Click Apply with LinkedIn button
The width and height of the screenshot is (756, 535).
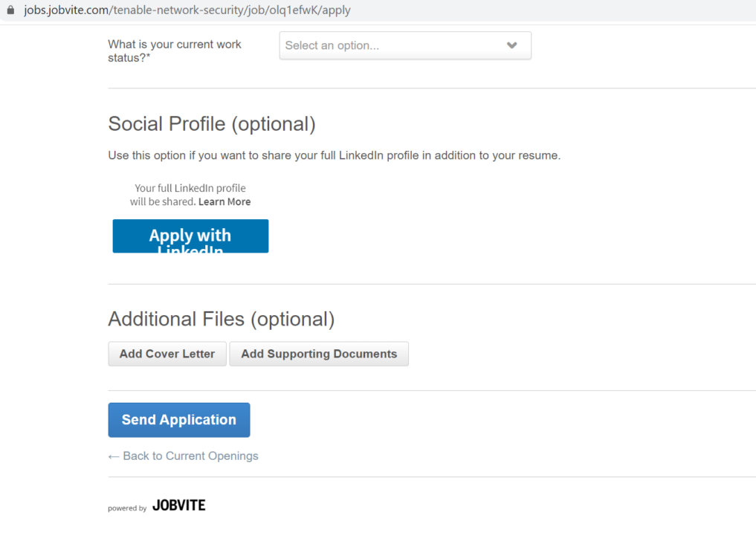point(190,236)
